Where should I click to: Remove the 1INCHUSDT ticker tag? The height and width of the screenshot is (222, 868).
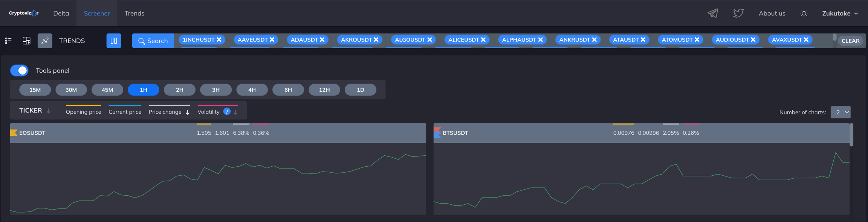pyautogui.click(x=219, y=40)
